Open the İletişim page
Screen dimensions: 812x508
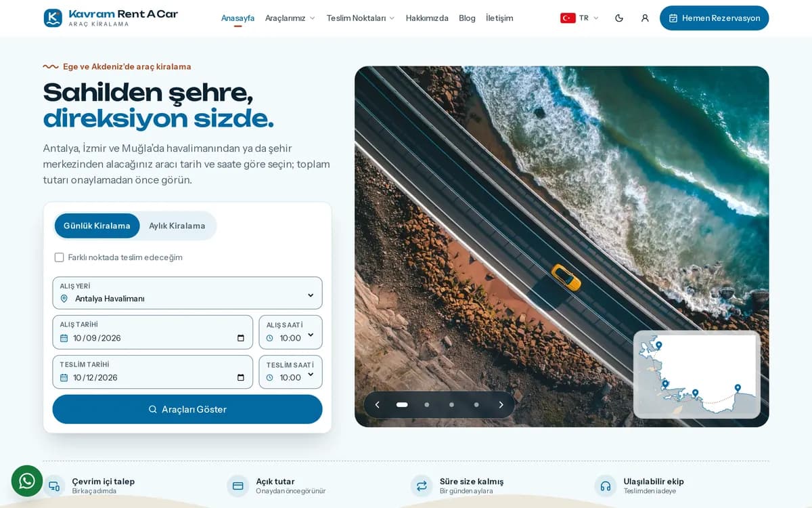[499, 18]
